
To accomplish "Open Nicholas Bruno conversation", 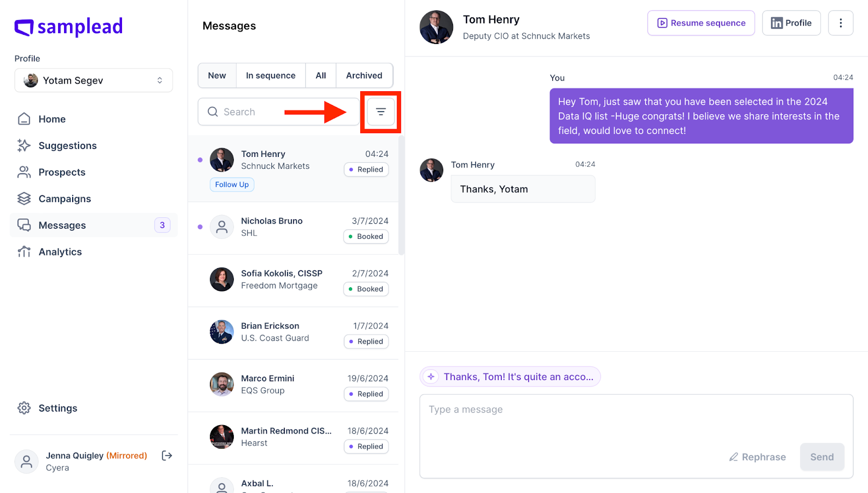I will click(x=293, y=228).
